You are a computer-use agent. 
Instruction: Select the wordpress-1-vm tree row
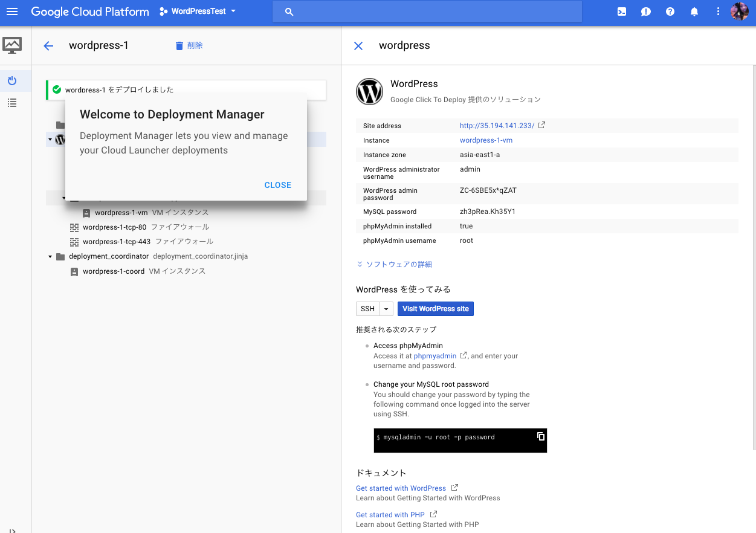(186, 213)
